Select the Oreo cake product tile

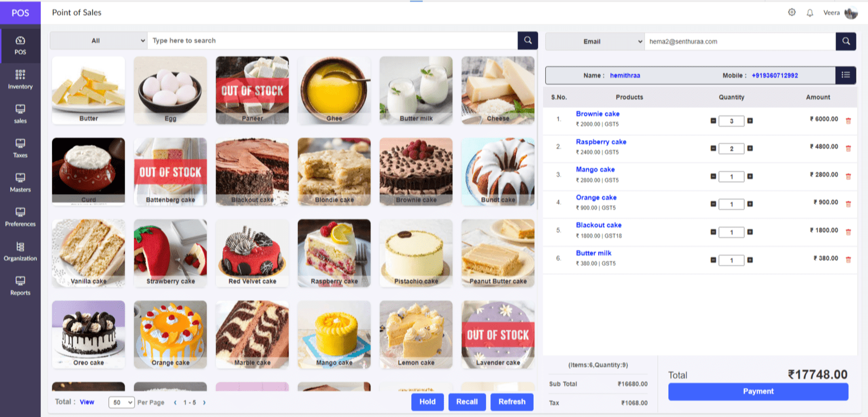point(88,335)
